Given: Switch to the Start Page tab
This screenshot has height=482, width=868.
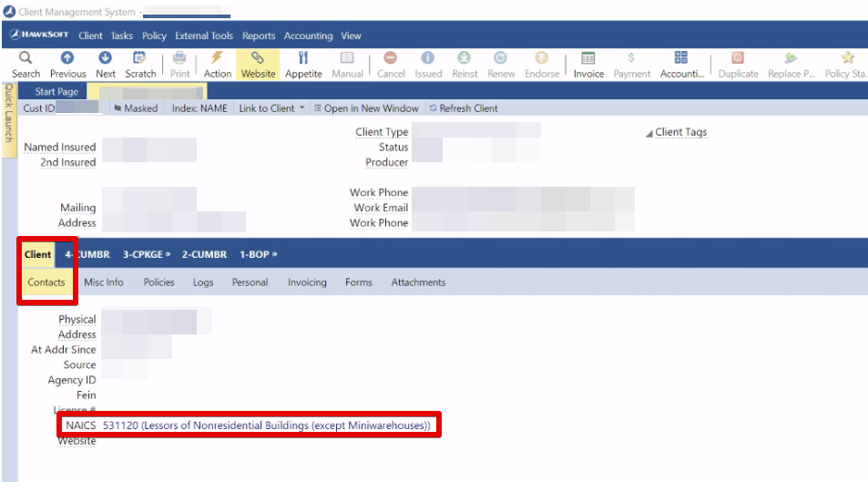Looking at the screenshot, I should coord(56,91).
